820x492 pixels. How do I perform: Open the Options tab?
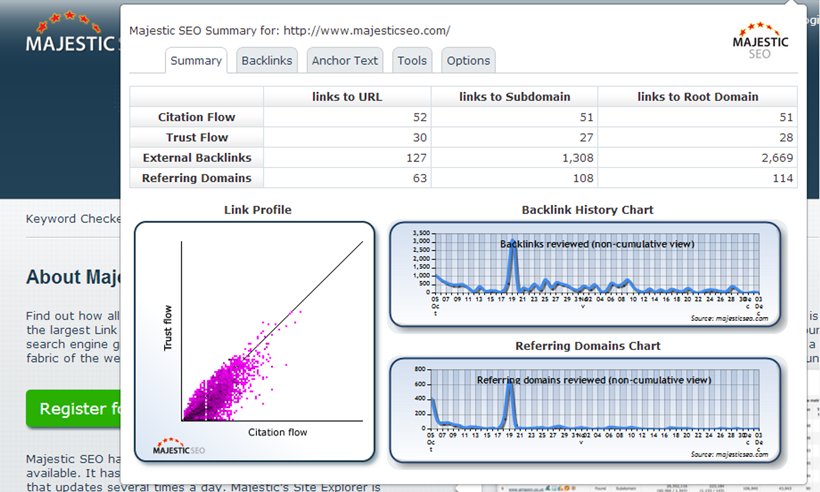468,61
